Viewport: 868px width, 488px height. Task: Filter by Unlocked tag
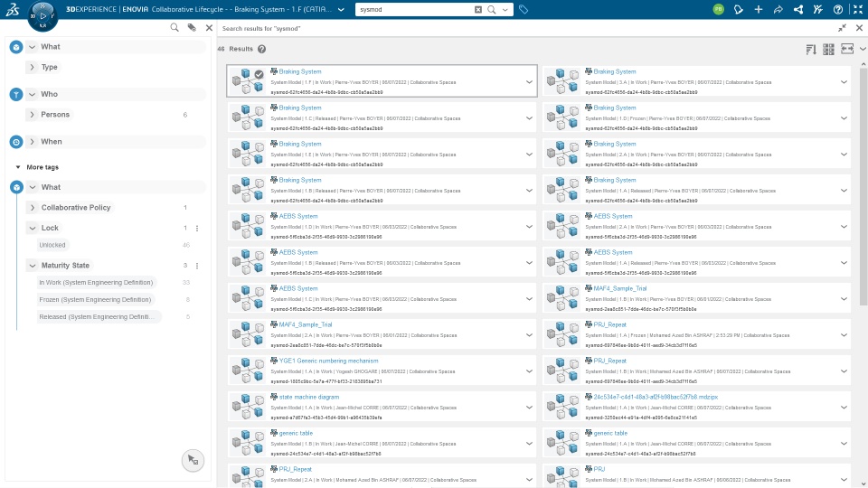pyautogui.click(x=52, y=245)
